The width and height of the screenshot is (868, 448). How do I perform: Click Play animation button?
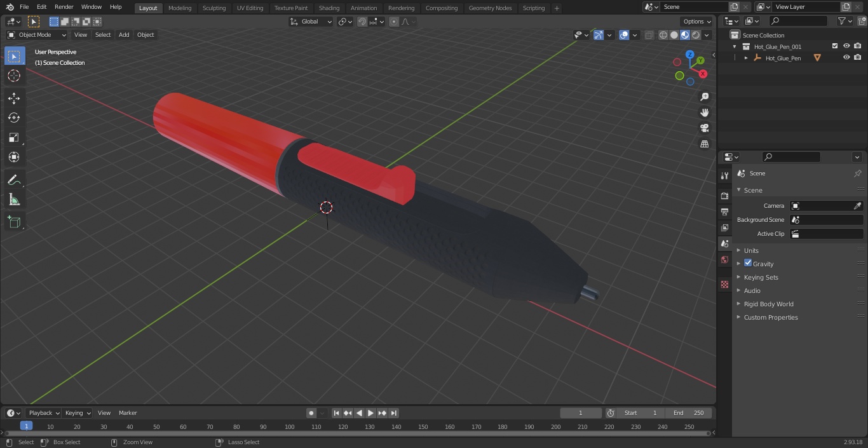pos(371,413)
